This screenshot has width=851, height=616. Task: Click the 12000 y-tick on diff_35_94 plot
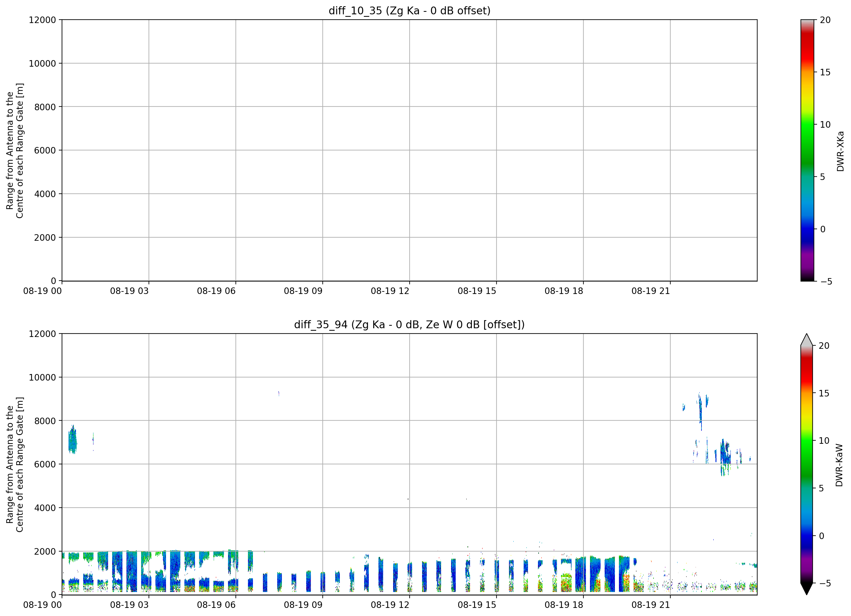coord(42,334)
